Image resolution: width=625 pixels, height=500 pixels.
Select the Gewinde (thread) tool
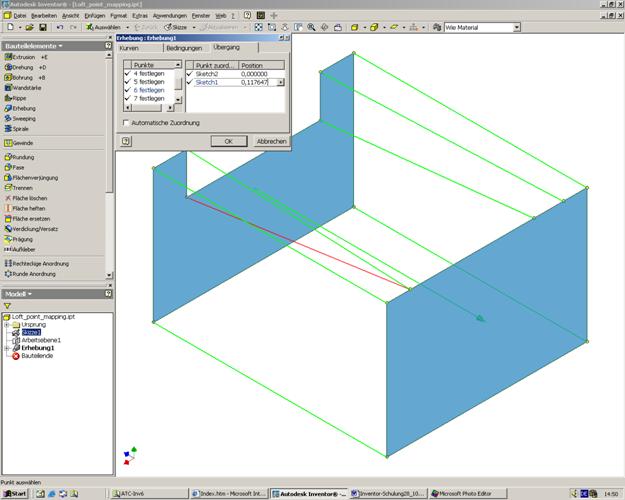19,143
